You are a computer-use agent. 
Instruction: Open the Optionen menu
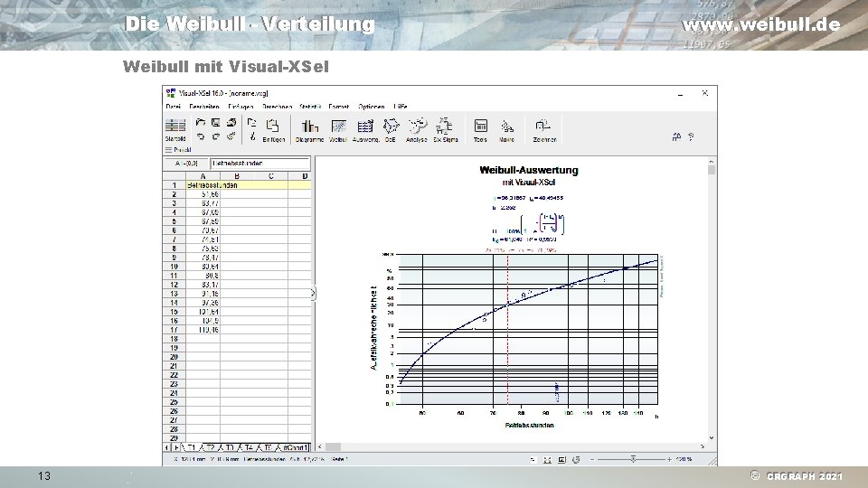(371, 107)
